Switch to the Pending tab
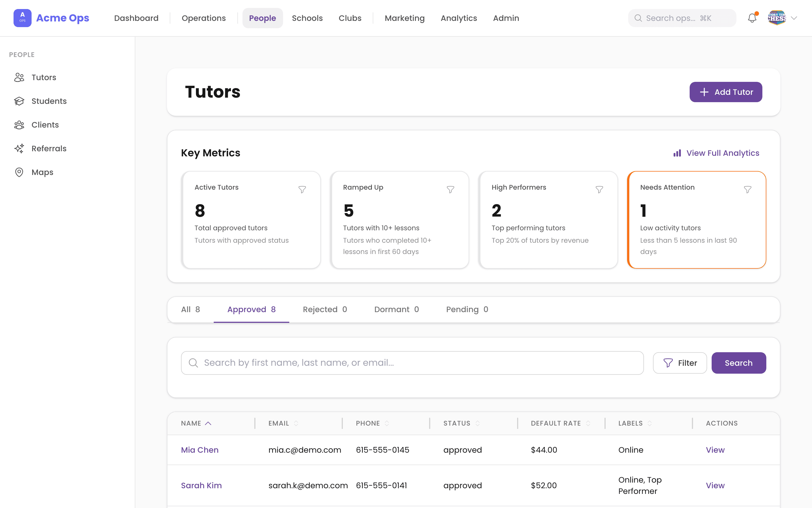 click(x=467, y=309)
